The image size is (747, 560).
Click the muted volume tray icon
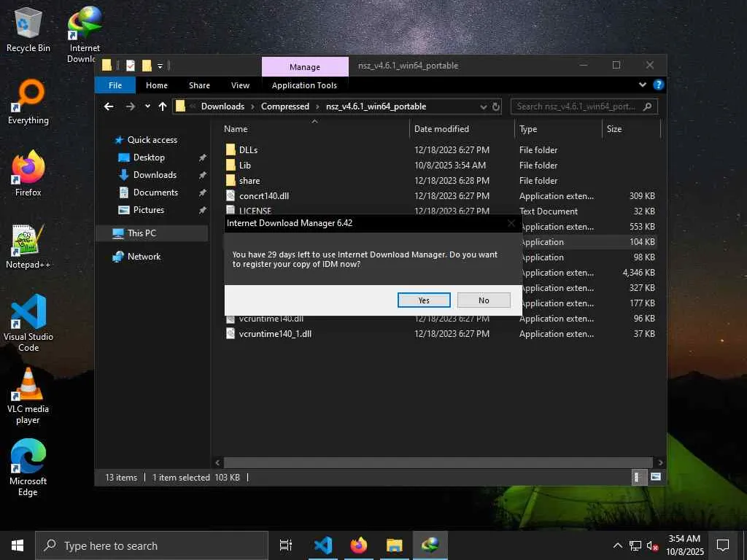point(653,545)
